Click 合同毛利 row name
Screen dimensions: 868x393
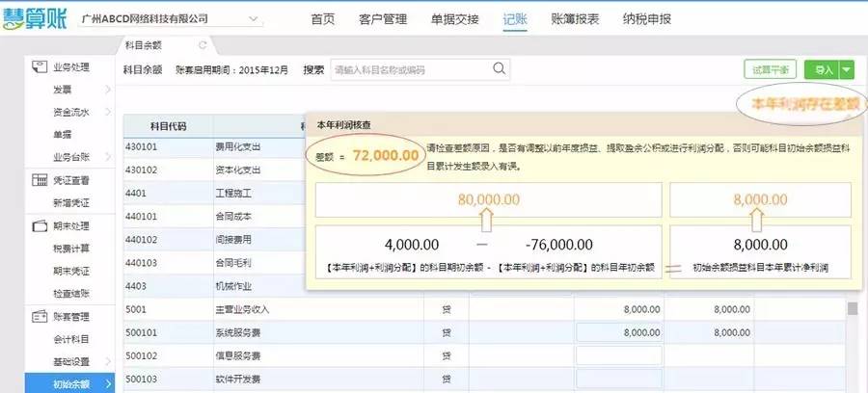(x=233, y=263)
